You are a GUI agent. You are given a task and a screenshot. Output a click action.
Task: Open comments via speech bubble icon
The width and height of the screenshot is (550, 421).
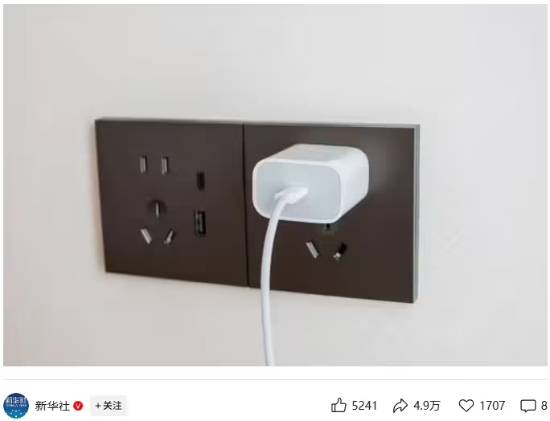(528, 406)
